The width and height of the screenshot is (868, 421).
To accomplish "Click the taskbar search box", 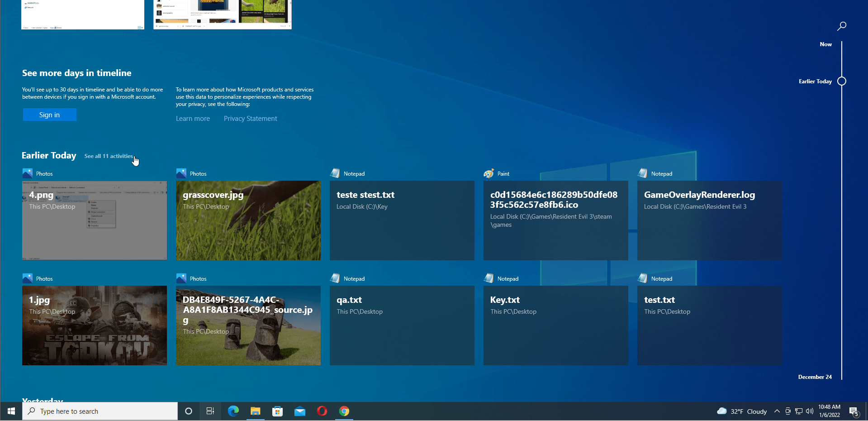I will (x=100, y=411).
